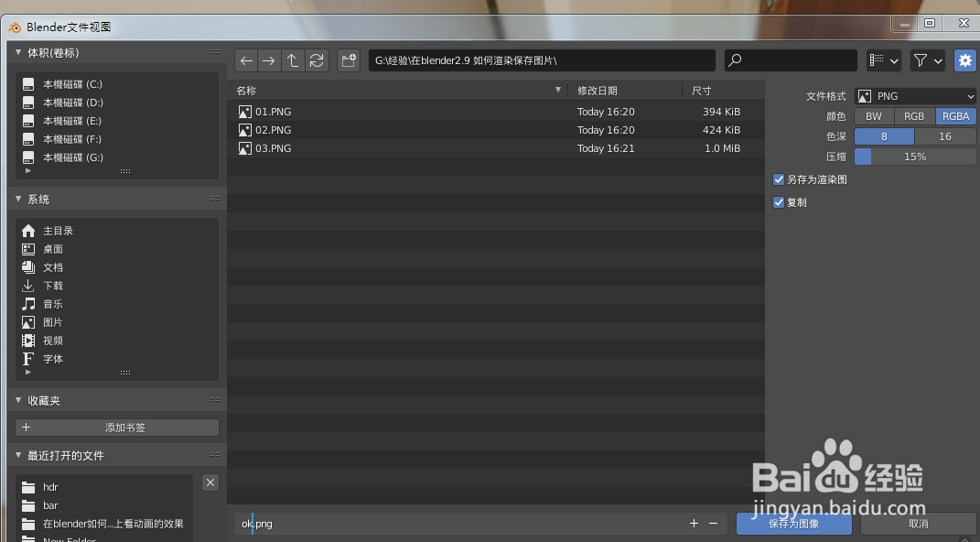980x542 pixels.
Task: Open filter settings funnel
Action: tap(928, 60)
